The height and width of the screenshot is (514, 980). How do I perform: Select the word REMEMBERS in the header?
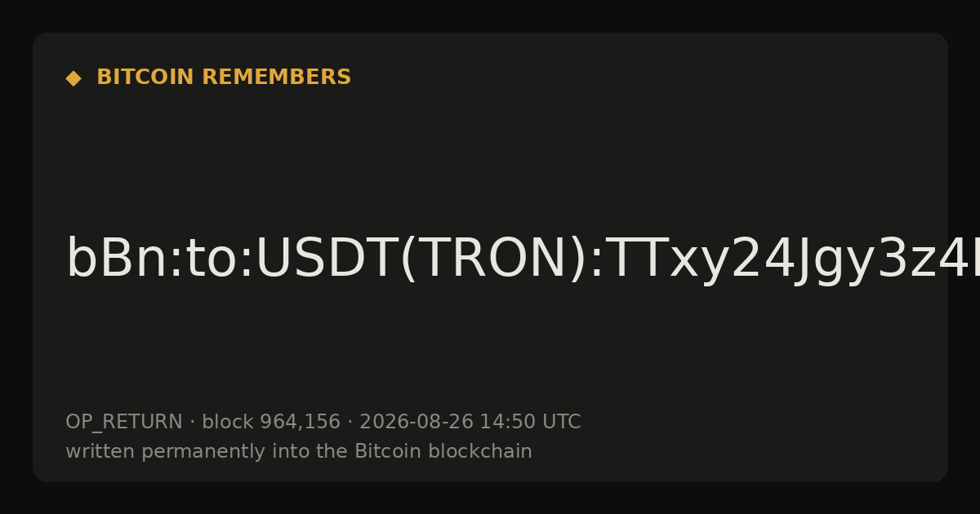[276, 78]
